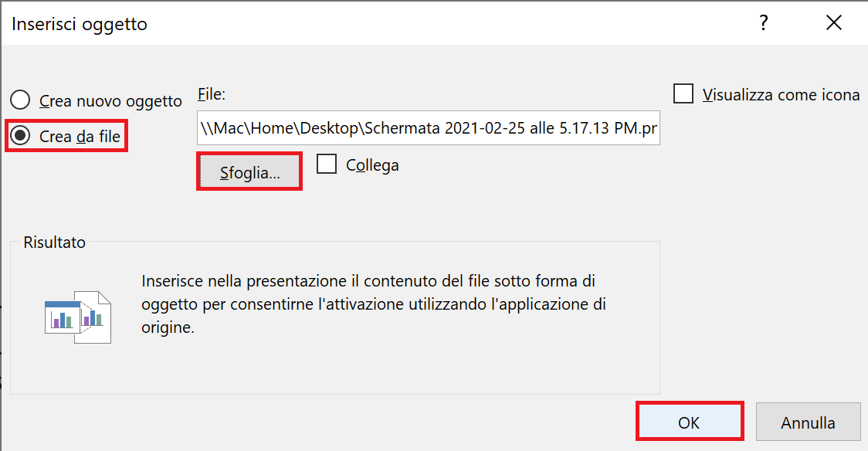868x451 pixels.
Task: Click the Risultato group heading
Action: [54, 242]
